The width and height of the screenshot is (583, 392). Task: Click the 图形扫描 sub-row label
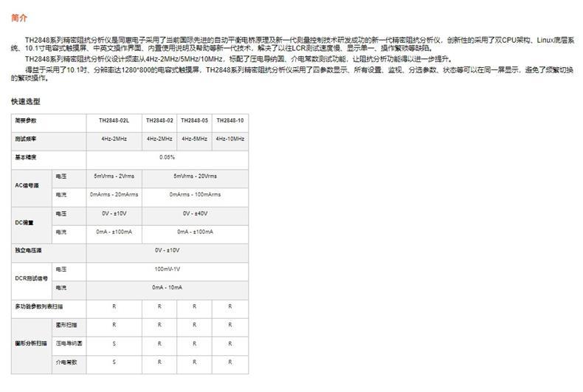point(66,325)
